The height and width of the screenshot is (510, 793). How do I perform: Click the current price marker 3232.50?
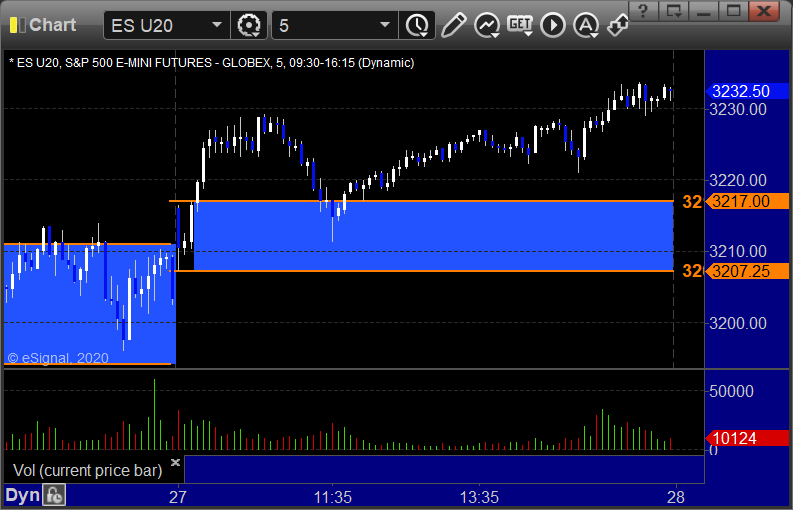click(747, 91)
